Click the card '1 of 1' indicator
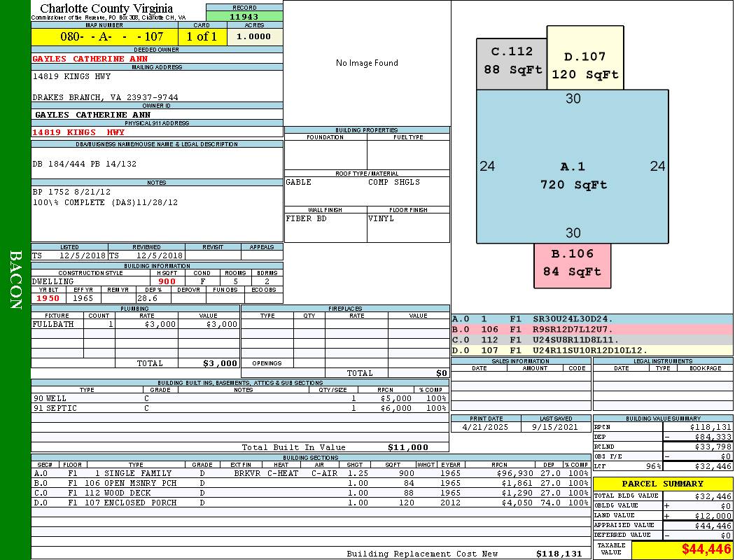The width and height of the screenshot is (735, 560). [202, 36]
